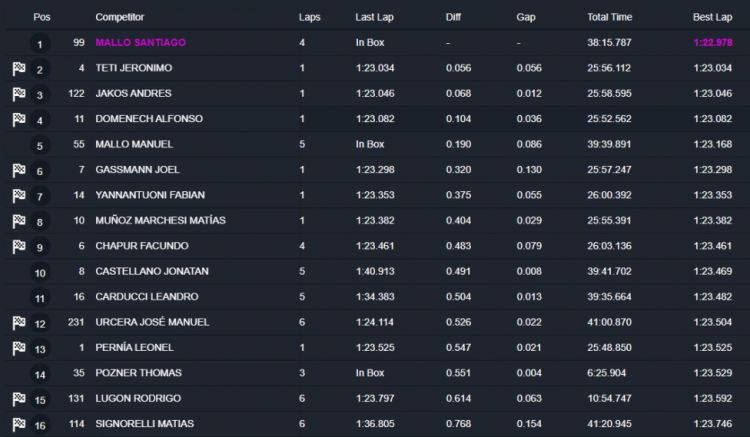750x437 pixels.
Task: Click the checkered flag beside Domenech Alfonso
Action: point(18,120)
